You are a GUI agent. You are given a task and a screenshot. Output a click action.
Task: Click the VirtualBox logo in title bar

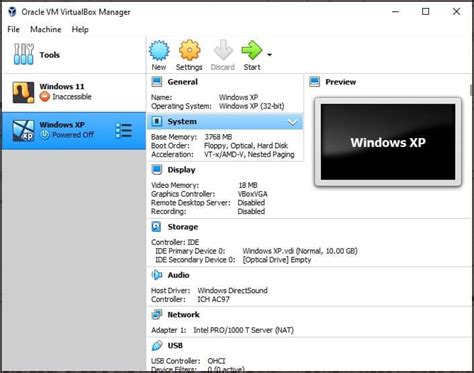(x=12, y=12)
